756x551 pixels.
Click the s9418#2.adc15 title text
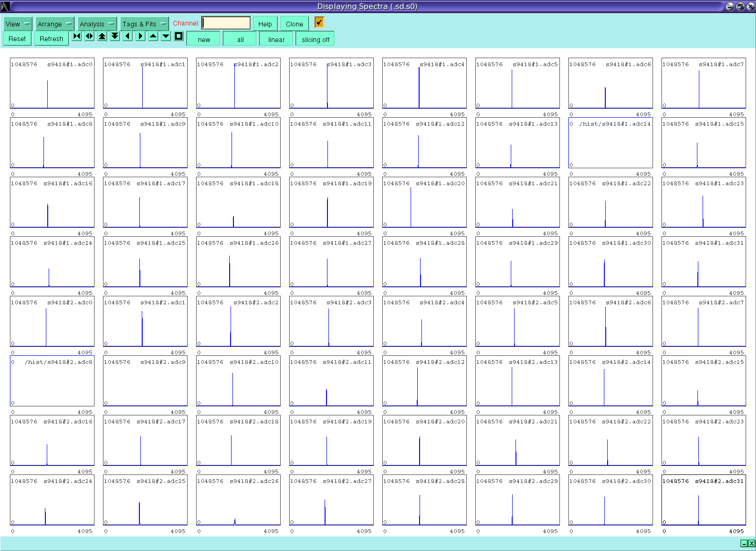[720, 362]
